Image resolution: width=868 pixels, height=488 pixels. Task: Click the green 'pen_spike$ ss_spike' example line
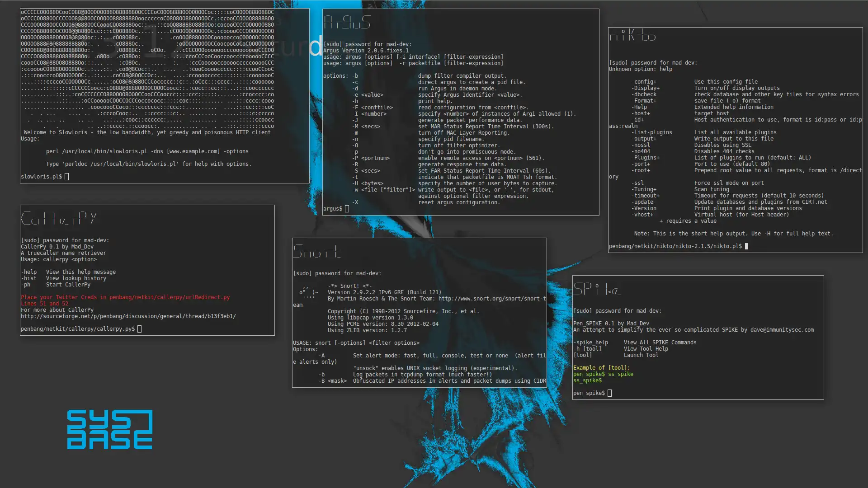[603, 374]
